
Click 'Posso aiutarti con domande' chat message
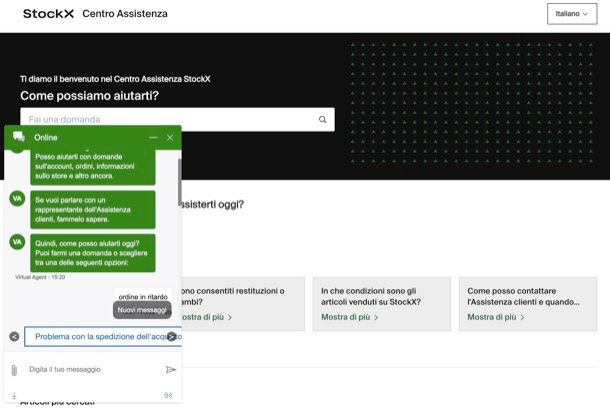tap(93, 166)
